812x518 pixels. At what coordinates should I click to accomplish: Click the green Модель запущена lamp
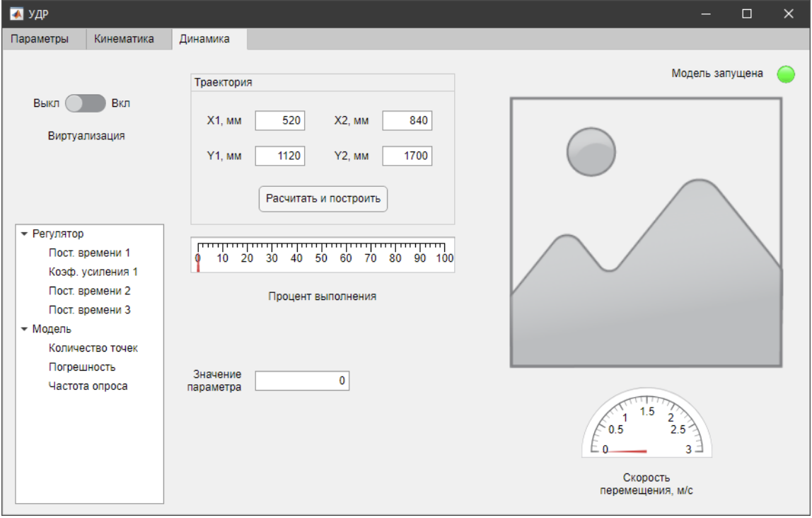tap(786, 74)
